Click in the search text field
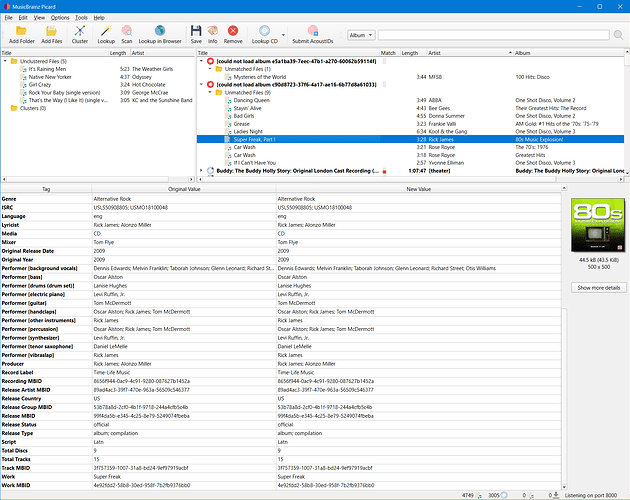 click(493, 35)
